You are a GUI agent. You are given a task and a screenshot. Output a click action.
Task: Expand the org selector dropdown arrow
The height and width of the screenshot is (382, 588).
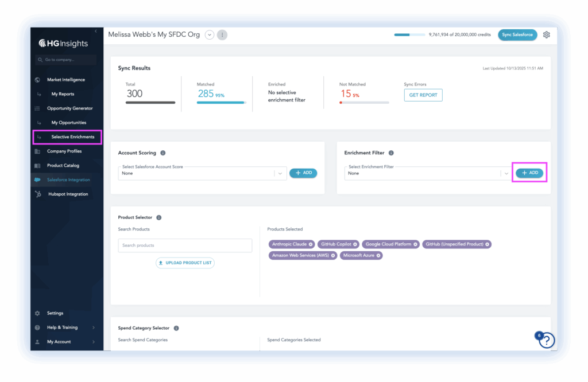[210, 35]
